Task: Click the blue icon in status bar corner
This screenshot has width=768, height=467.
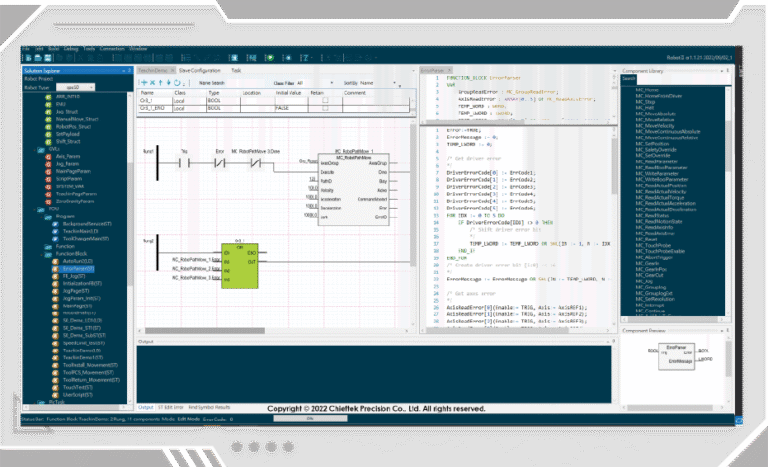Action: tap(739, 421)
